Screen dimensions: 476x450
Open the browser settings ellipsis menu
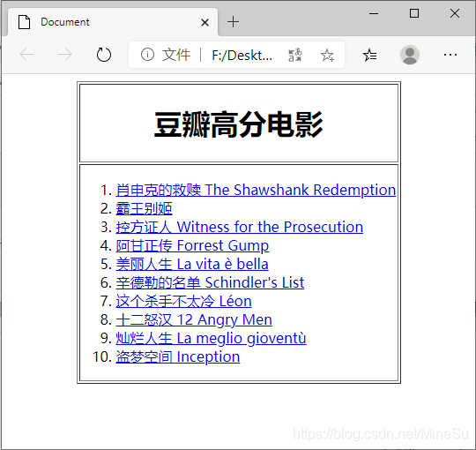point(450,55)
